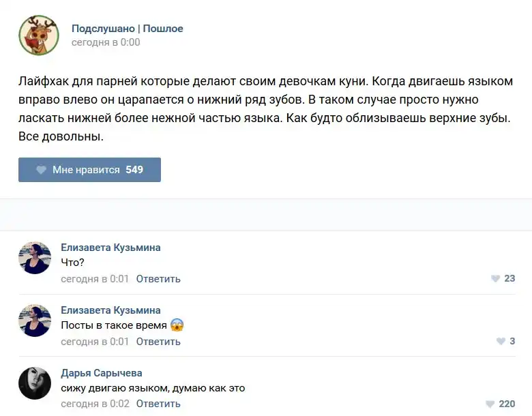Open the post timestamp "сегодня в 0:00"

[106, 42]
